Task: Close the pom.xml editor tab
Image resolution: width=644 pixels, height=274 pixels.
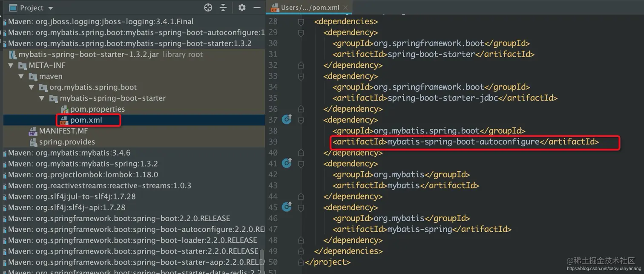Action: [345, 7]
